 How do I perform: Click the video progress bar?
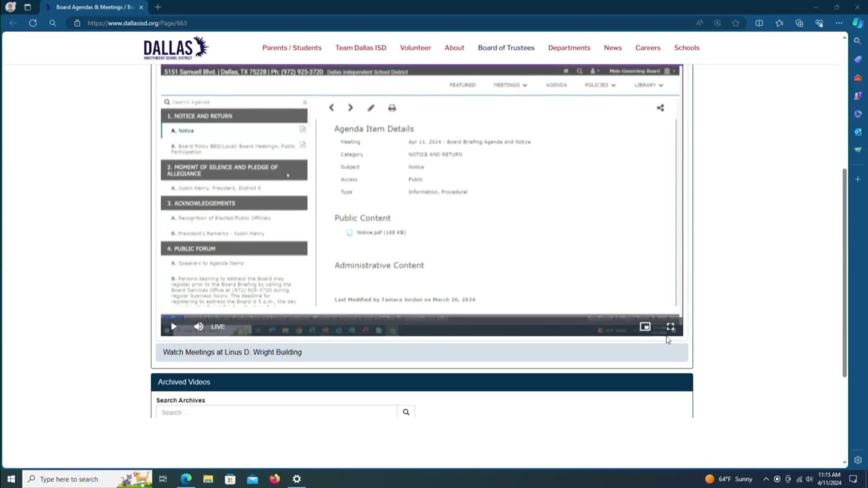click(420, 317)
